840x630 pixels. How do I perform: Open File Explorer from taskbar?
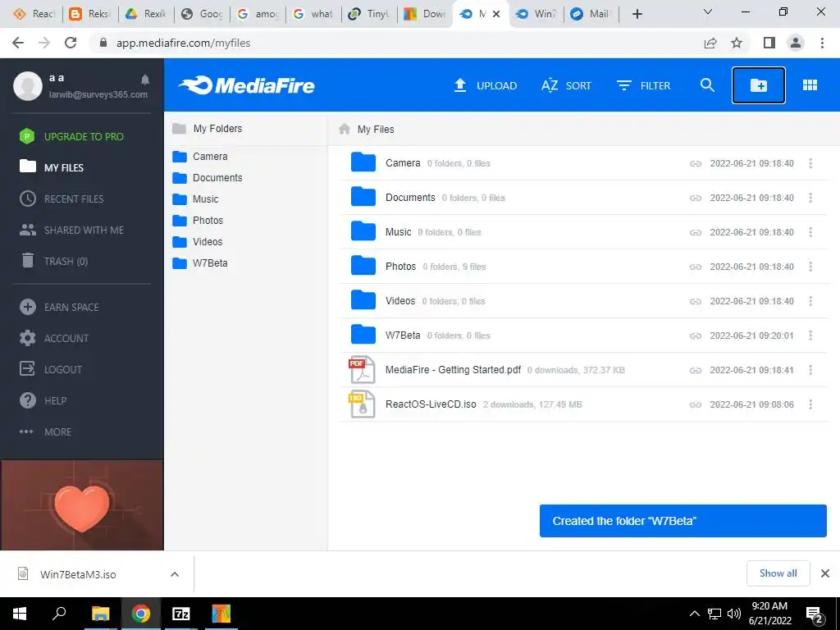(x=100, y=614)
